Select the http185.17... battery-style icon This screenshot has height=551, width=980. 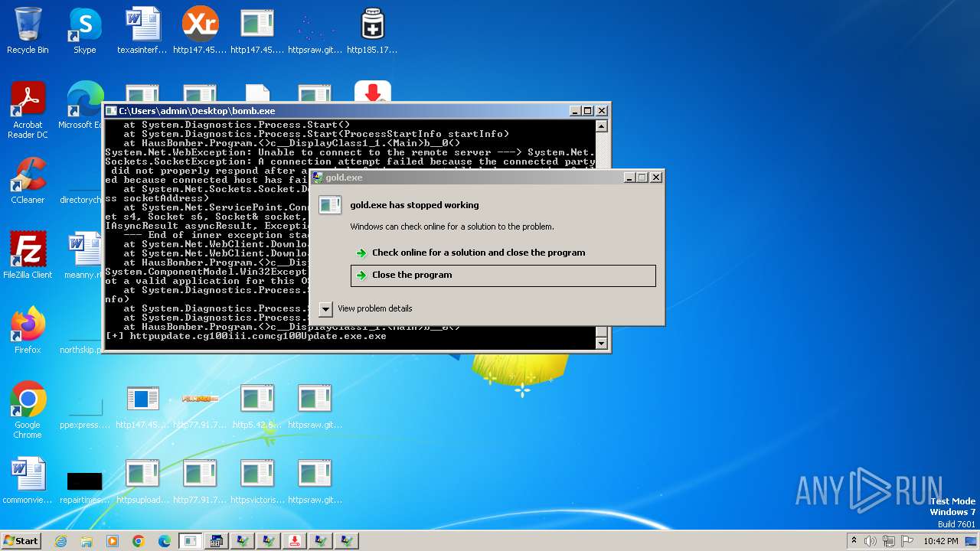[372, 31]
